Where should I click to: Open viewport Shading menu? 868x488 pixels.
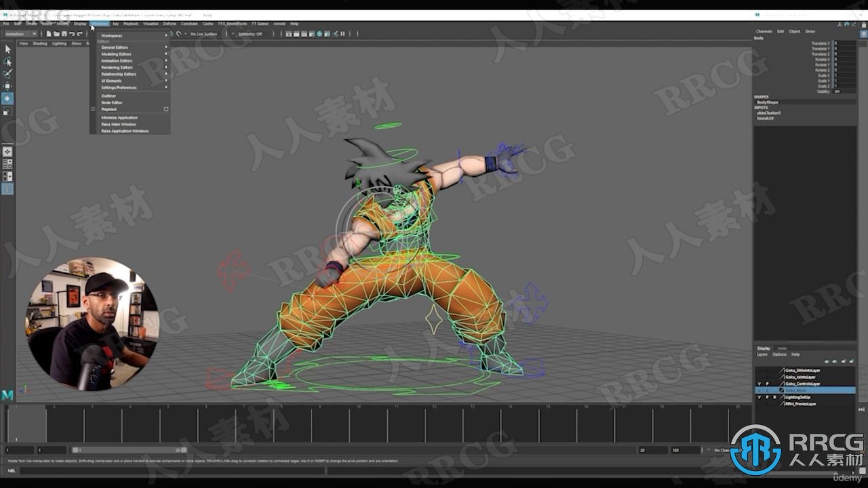[40, 43]
